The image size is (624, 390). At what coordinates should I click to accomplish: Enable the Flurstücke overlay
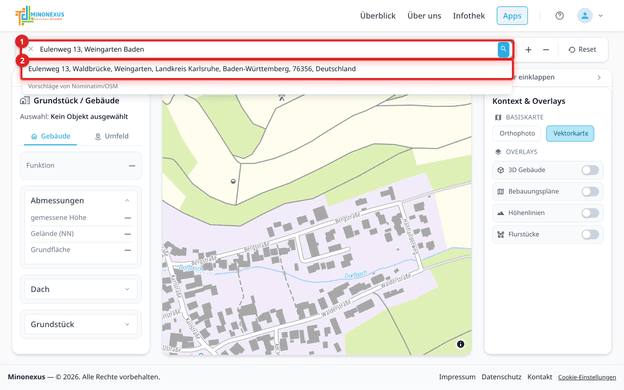(590, 235)
